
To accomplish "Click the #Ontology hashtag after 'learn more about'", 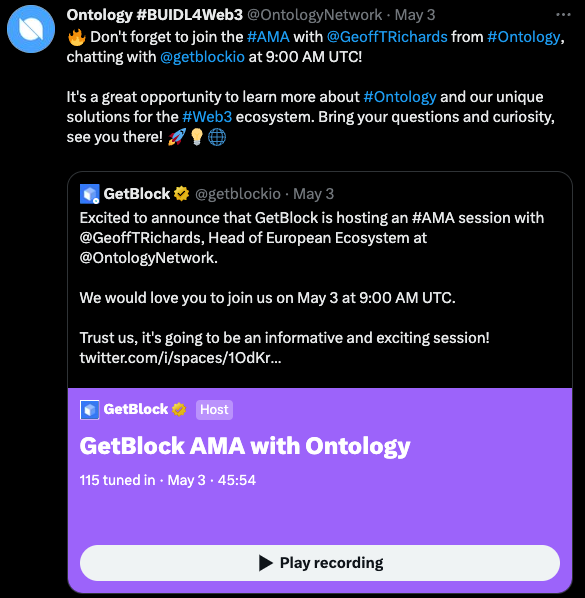I will click(400, 97).
